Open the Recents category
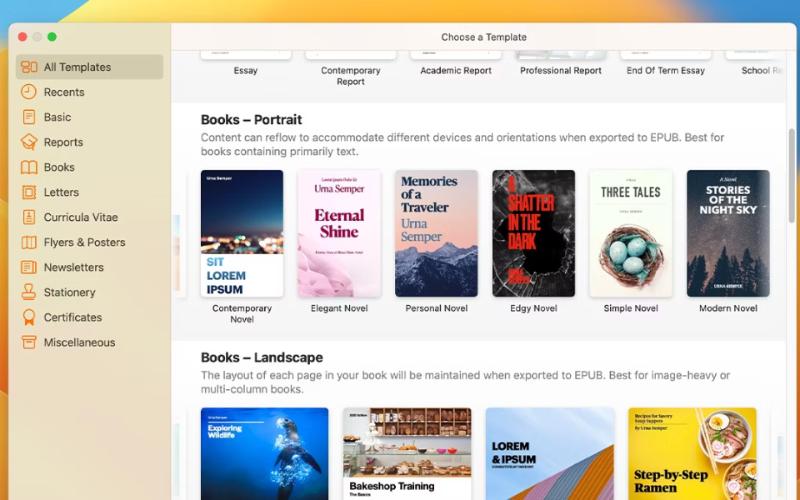Viewport: 800px width, 500px height. coord(64,92)
